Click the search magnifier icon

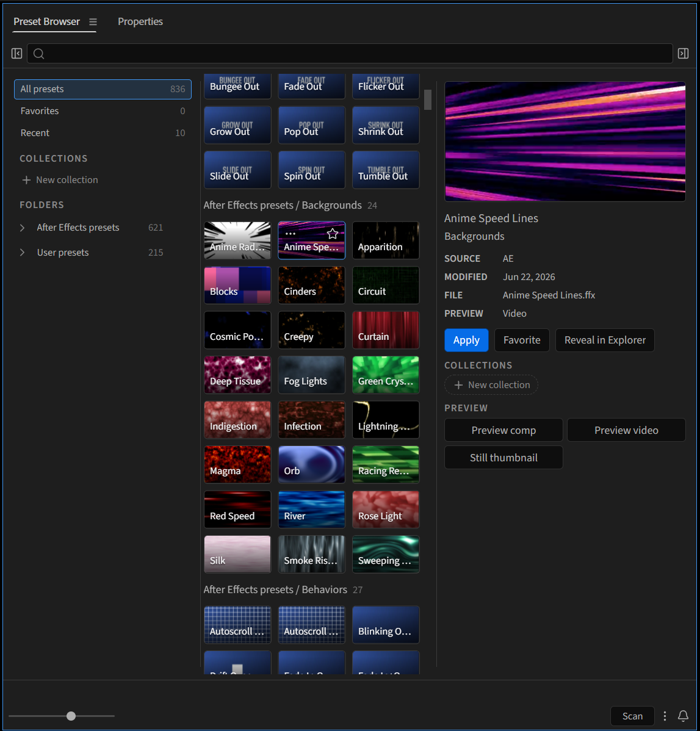[39, 54]
